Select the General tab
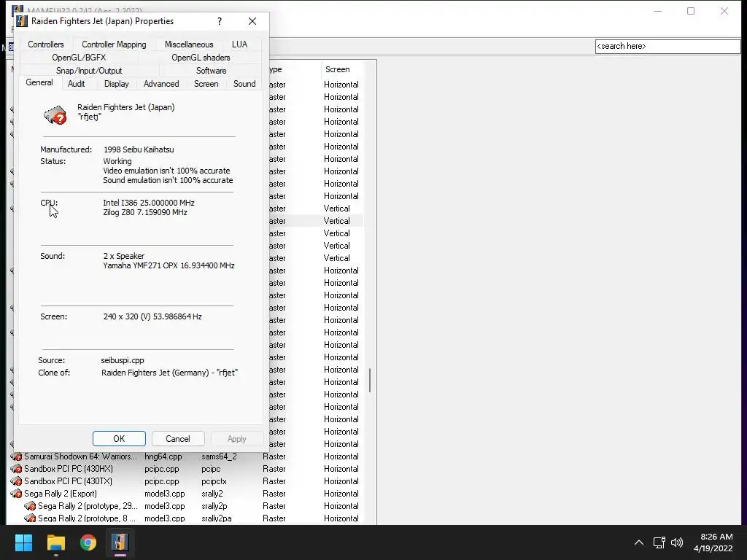 [x=39, y=82]
